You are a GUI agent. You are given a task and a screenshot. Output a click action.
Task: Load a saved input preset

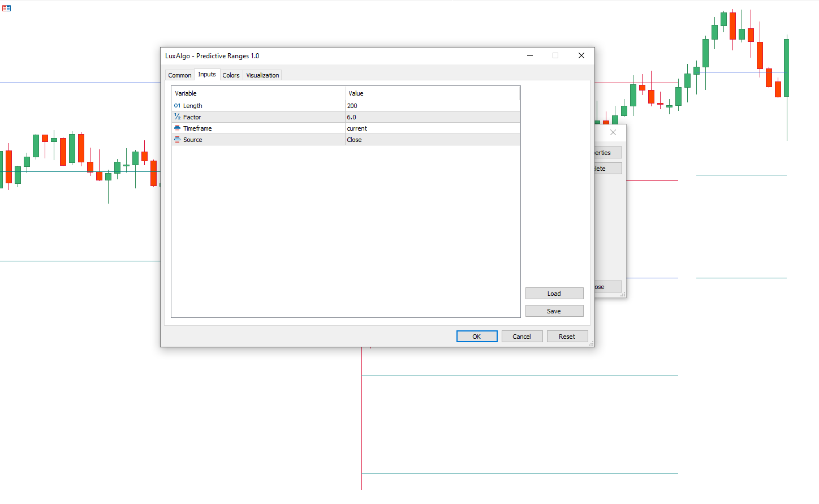[554, 294]
